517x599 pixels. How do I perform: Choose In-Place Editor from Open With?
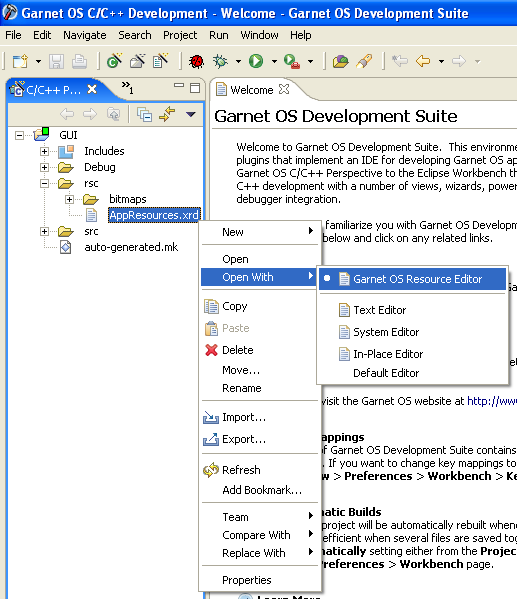pos(412,354)
